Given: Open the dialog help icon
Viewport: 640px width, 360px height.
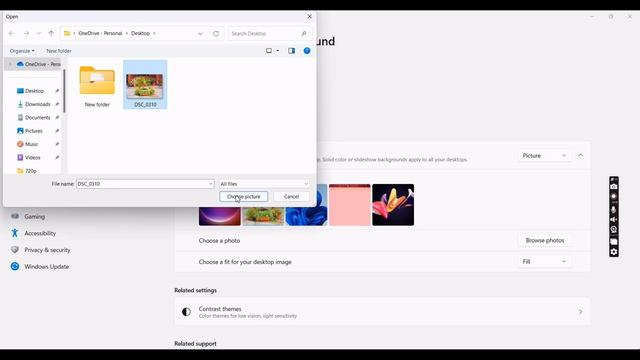Looking at the screenshot, I should tap(307, 51).
